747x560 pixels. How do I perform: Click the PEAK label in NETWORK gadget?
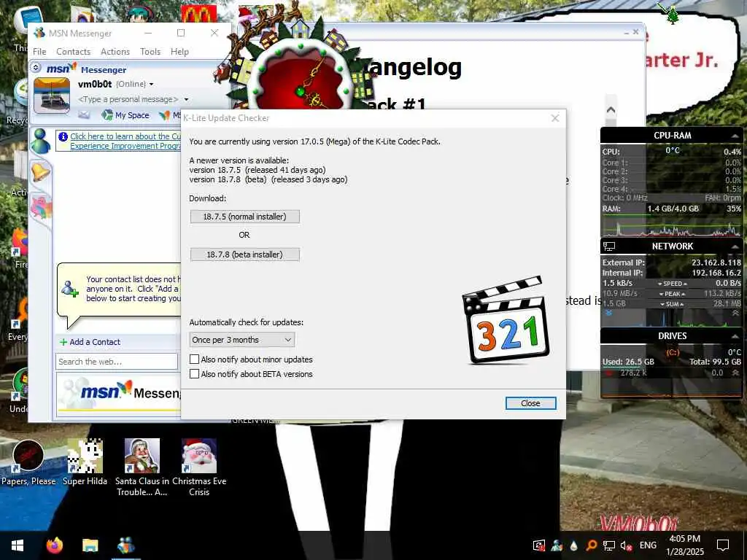pos(672,294)
